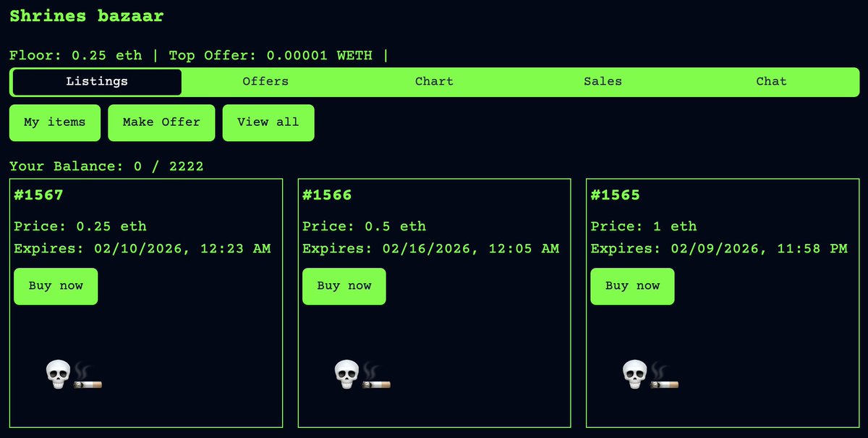Open the Chat tab
The image size is (868, 438).
tap(771, 82)
